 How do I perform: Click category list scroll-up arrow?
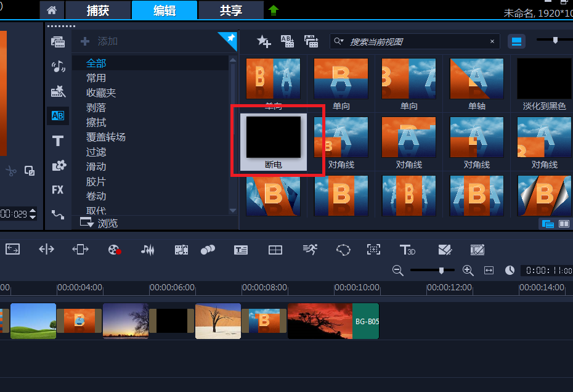pyautogui.click(x=233, y=60)
